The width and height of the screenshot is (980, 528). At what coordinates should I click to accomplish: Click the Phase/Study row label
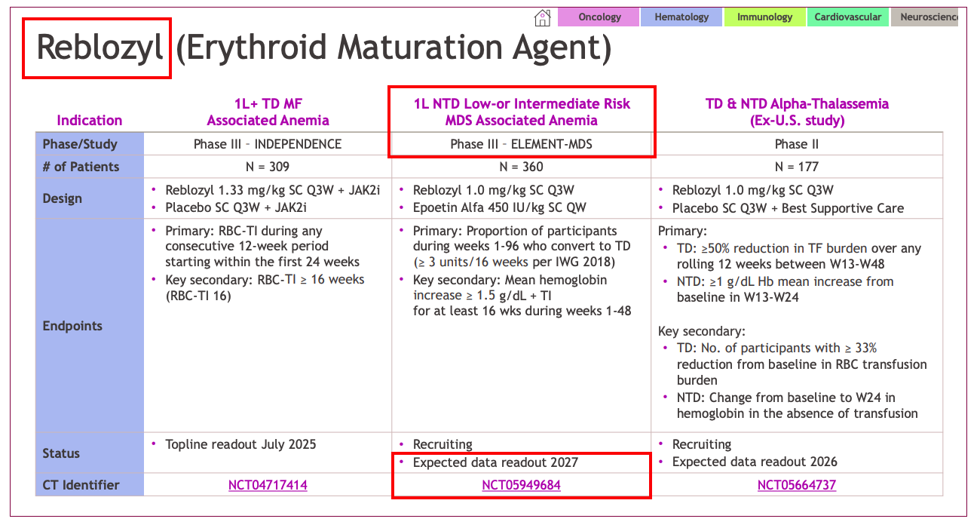click(x=81, y=144)
